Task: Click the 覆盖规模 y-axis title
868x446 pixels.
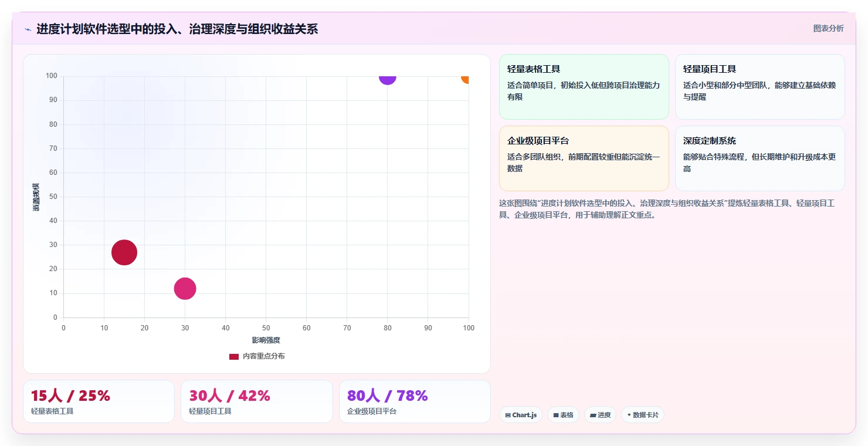Action: pyautogui.click(x=36, y=197)
